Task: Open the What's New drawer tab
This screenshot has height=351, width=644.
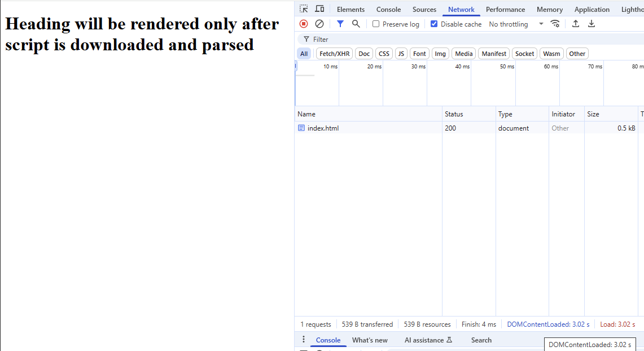Action: coord(370,340)
